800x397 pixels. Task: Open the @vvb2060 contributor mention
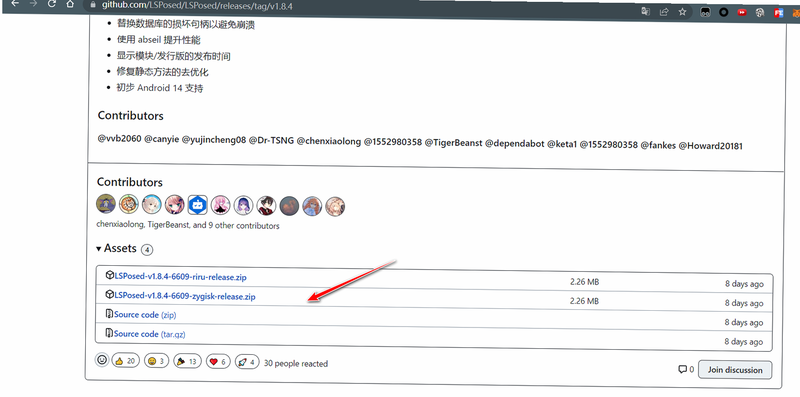tap(119, 139)
